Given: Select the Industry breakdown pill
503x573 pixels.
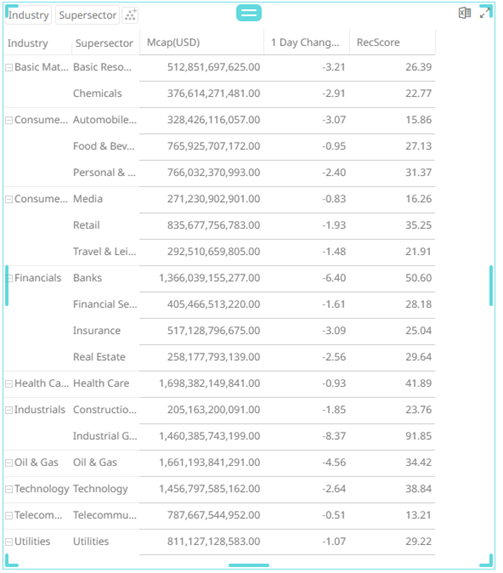Looking at the screenshot, I should (29, 15).
